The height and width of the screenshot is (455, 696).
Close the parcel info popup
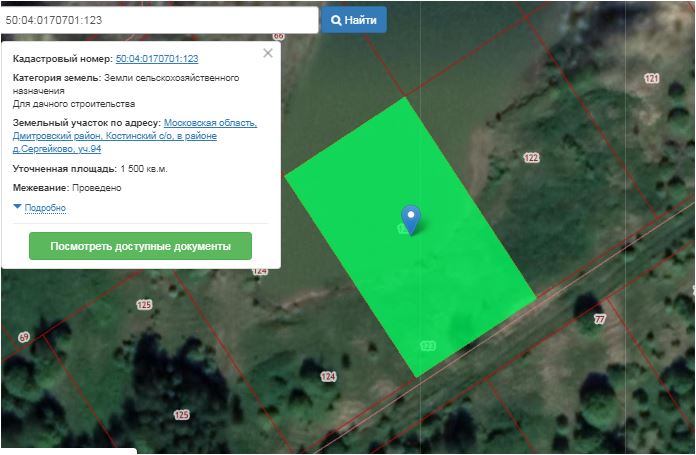[x=267, y=53]
